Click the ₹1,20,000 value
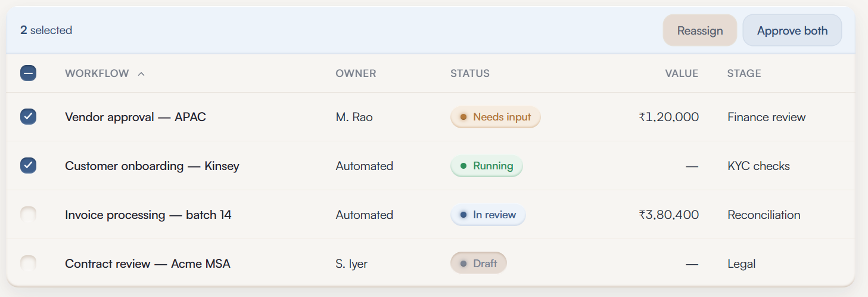This screenshot has width=868, height=297. pyautogui.click(x=668, y=117)
